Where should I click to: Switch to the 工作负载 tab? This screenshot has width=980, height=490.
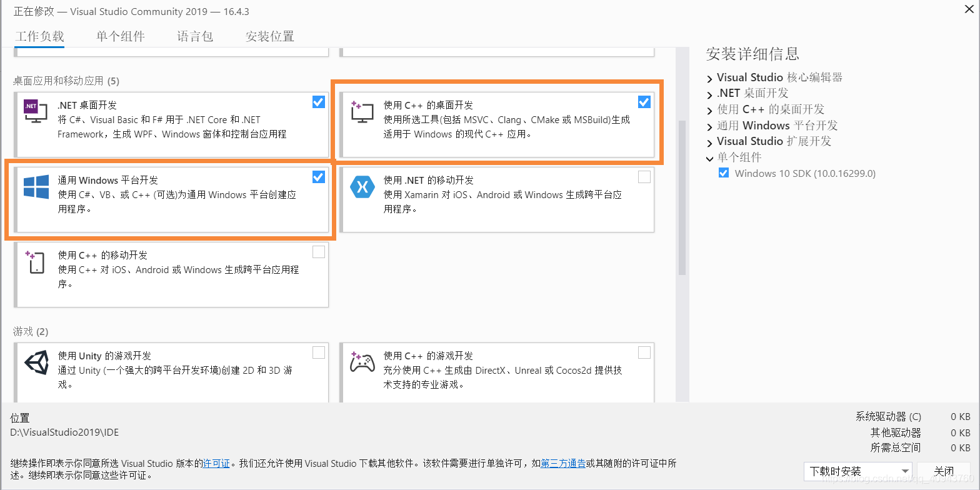click(39, 36)
